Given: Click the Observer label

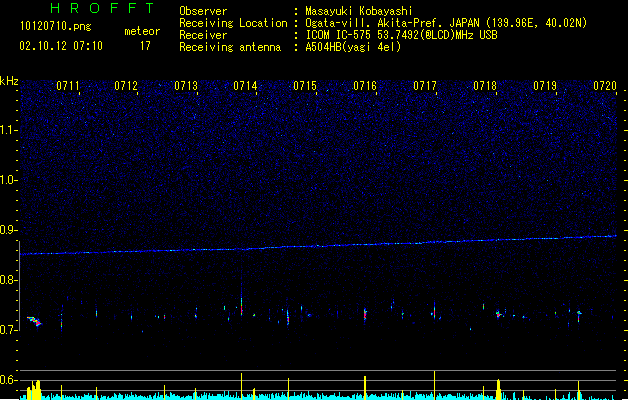Looking at the screenshot, I should click(x=203, y=11).
